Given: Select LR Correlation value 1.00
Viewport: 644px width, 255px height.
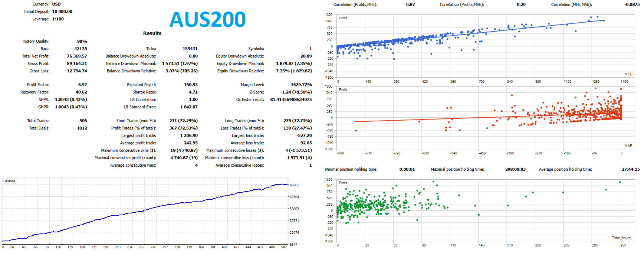Looking at the screenshot, I should [193, 100].
